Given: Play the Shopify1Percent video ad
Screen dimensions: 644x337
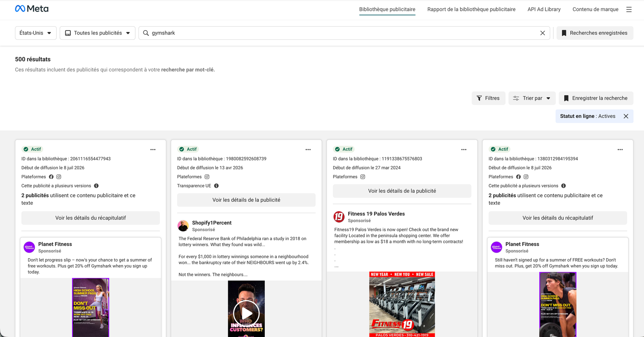Looking at the screenshot, I should 246,312.
